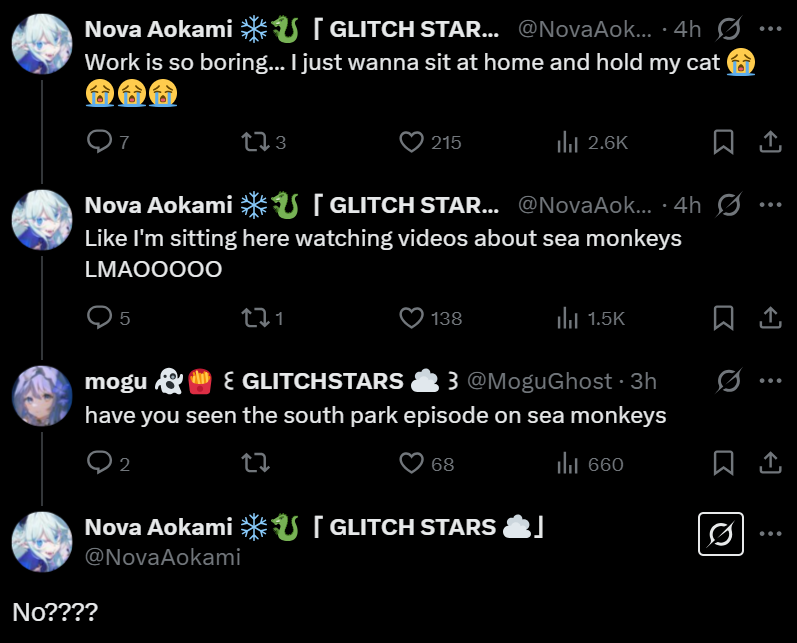The width and height of the screenshot is (797, 643).
Task: Like the sea monkeys videos tweet
Action: point(412,318)
